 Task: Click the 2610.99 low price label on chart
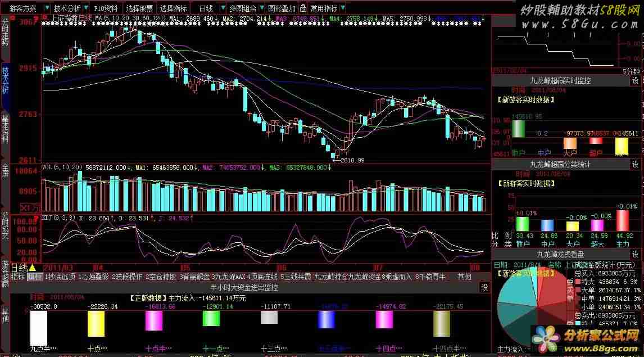[x=352, y=160]
